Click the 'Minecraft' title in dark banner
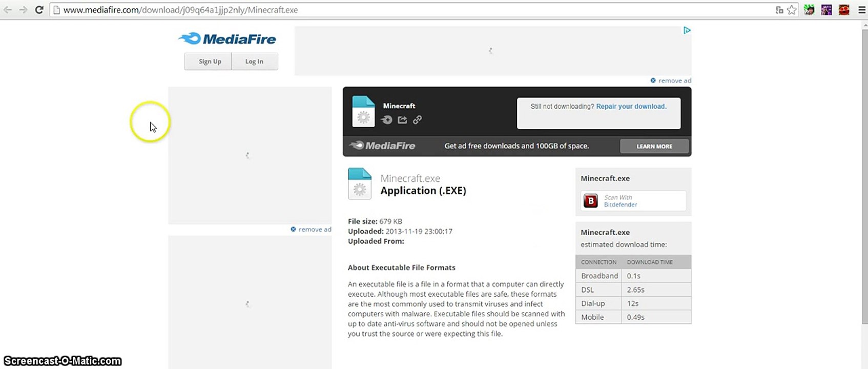This screenshot has height=369, width=868. tap(399, 106)
